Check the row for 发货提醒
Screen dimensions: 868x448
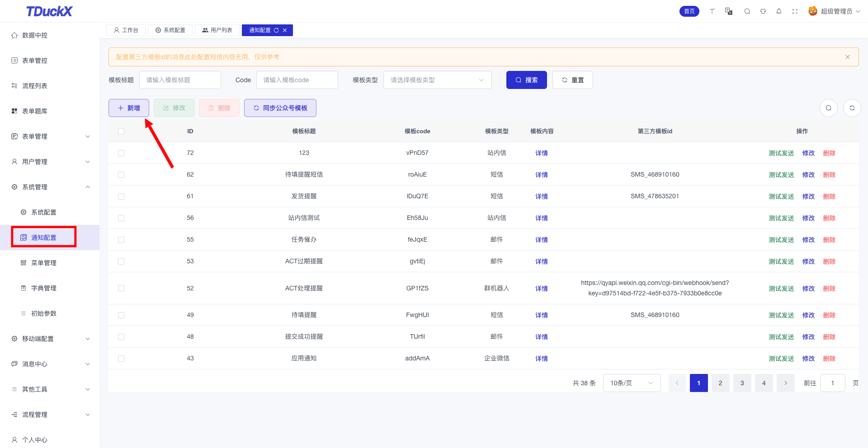pyautogui.click(x=121, y=196)
